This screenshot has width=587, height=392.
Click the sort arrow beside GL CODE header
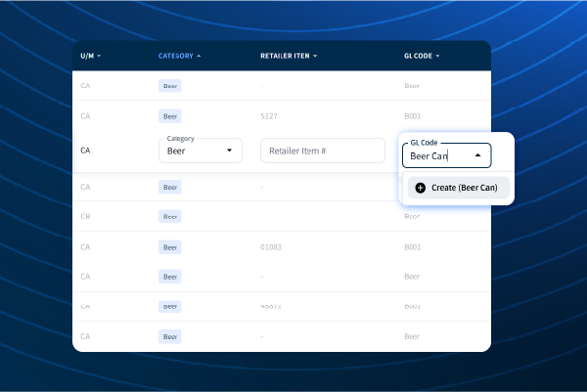click(x=437, y=56)
